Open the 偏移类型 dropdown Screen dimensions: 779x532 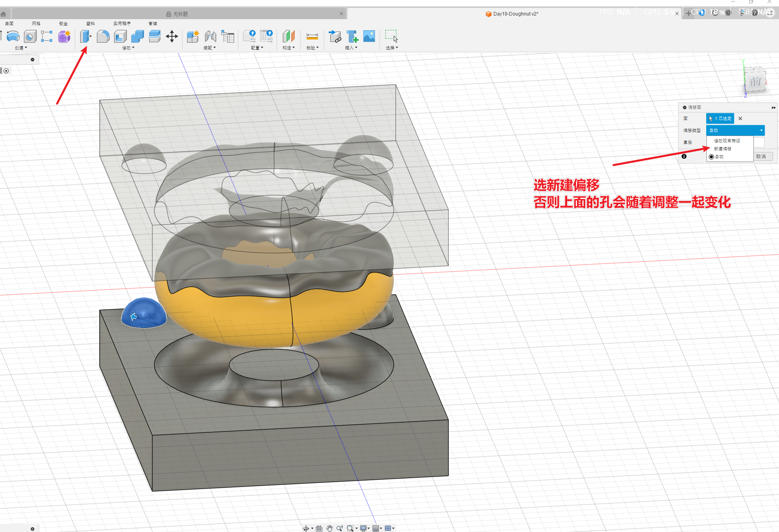coord(735,130)
